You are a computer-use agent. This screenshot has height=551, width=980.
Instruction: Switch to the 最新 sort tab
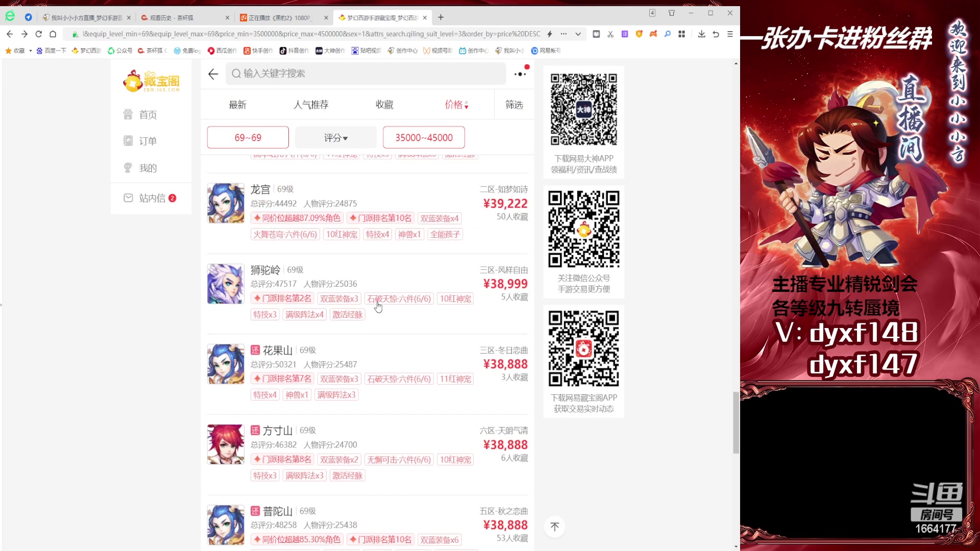237,105
